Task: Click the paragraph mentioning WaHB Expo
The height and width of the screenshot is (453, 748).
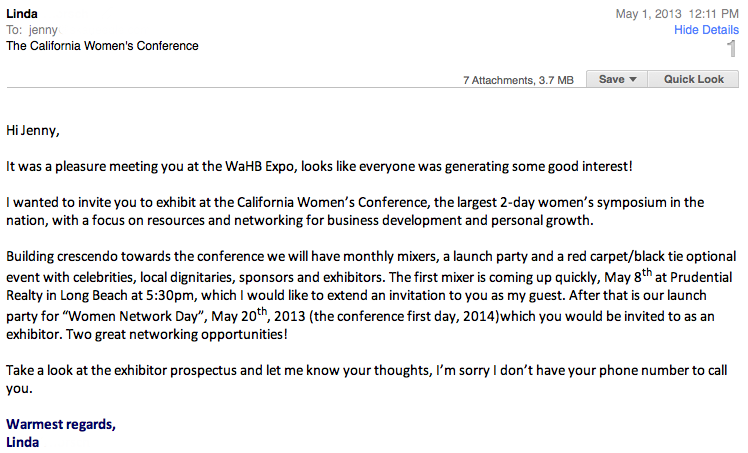Action: 319,165
